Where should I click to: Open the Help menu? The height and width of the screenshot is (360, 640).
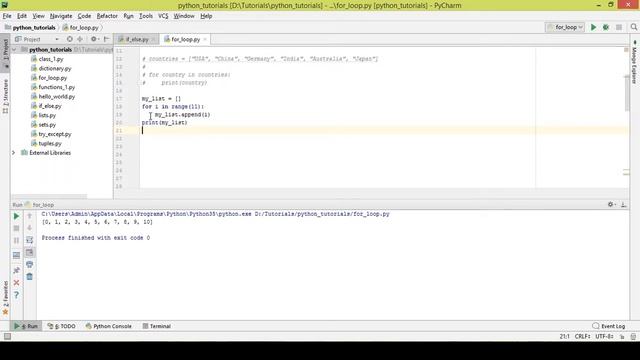pyautogui.click(x=206, y=16)
